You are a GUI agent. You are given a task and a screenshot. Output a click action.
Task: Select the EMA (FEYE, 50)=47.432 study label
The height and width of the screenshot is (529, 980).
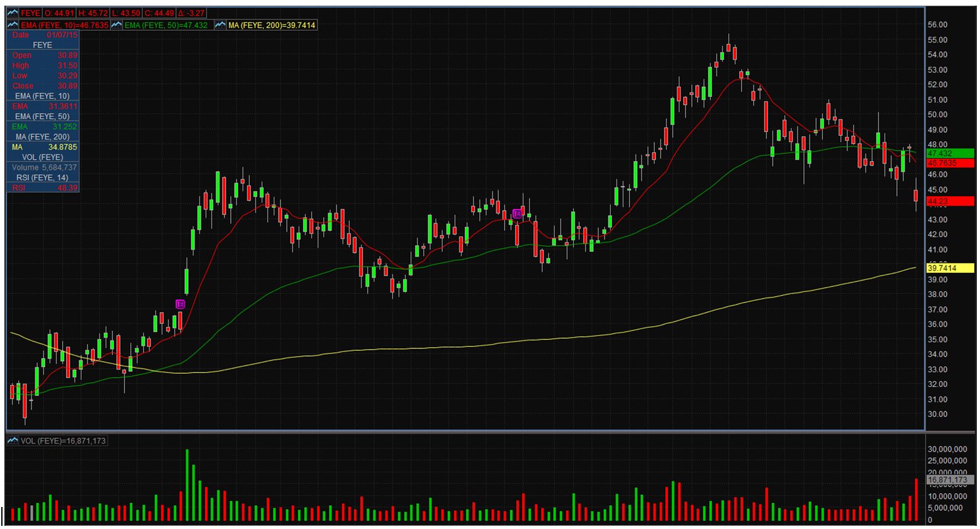166,25
